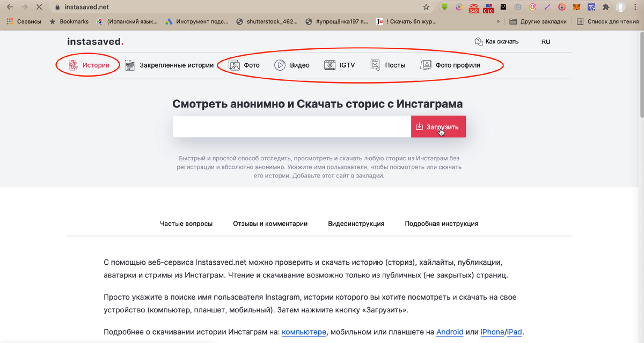Switch to the IGTV tab
Image resolution: width=644 pixels, height=343 pixels.
click(x=339, y=65)
